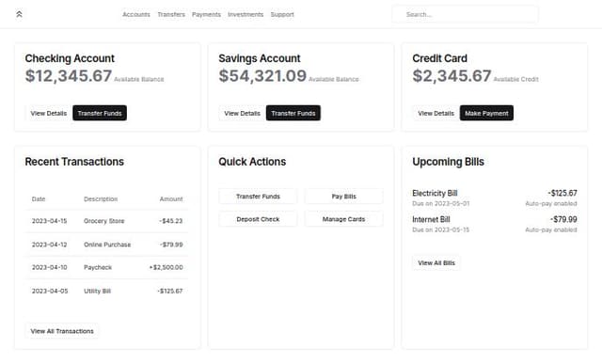View details of Checking Account
Image resolution: width=602 pixels, height=364 pixels.
pyautogui.click(x=49, y=113)
